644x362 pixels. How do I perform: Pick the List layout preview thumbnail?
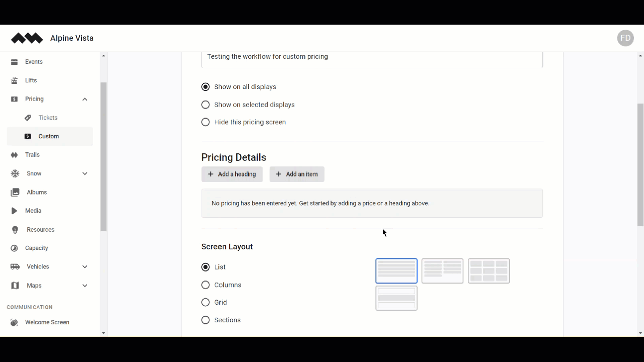pos(396,271)
